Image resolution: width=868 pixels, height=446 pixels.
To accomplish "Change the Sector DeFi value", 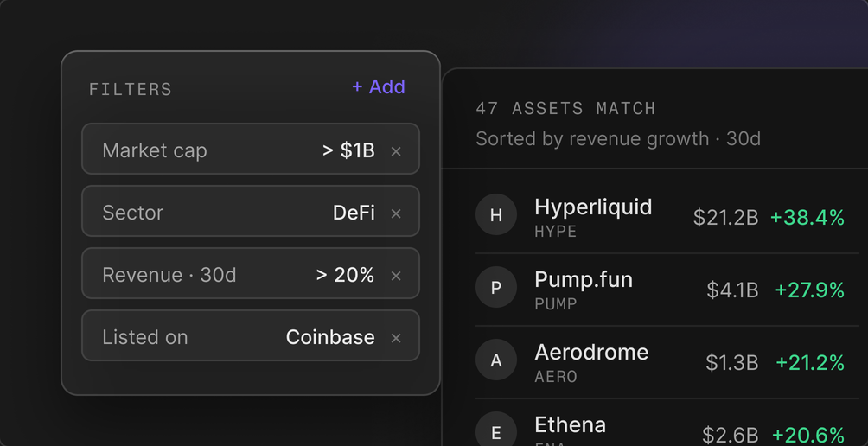I will tap(354, 213).
